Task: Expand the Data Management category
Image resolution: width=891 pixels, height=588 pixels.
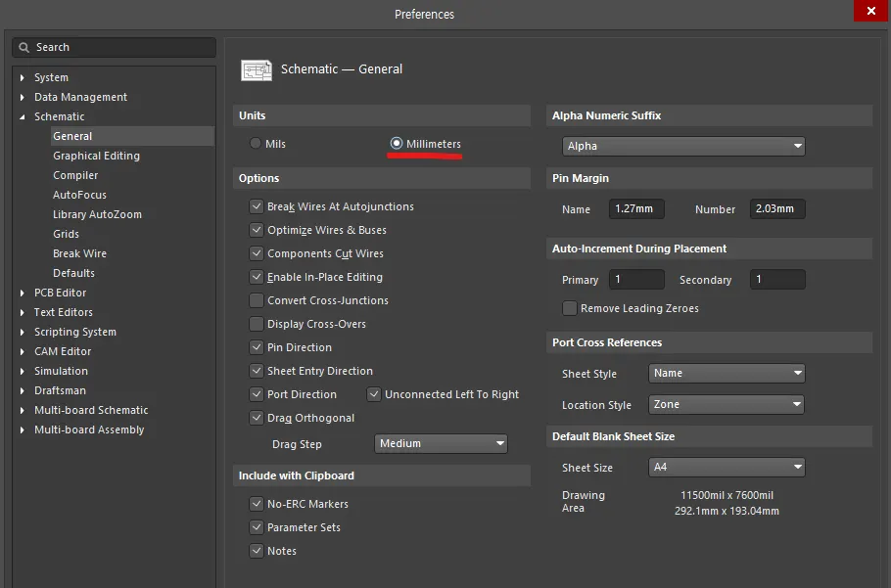Action: click(x=23, y=97)
